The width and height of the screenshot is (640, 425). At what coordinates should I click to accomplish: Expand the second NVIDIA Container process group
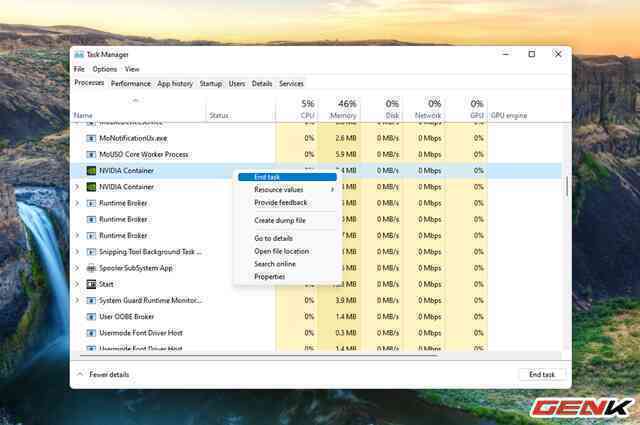[77, 187]
